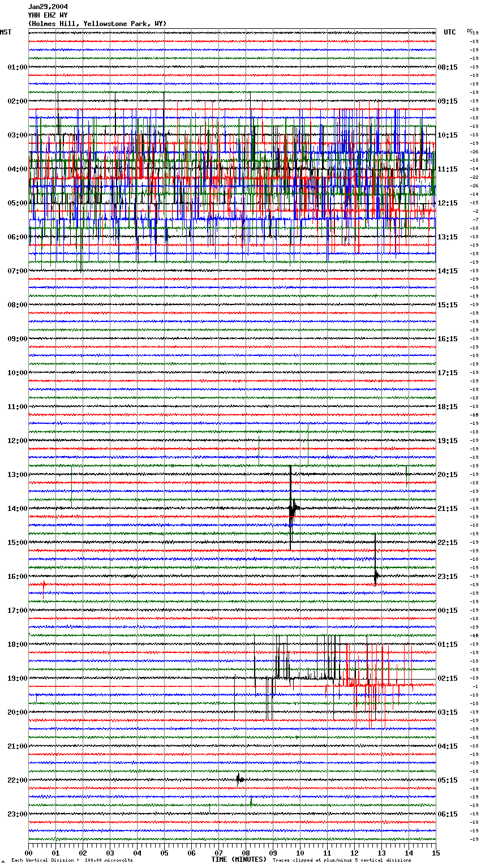Click the 17:15 UTC time label

[x=448, y=373]
